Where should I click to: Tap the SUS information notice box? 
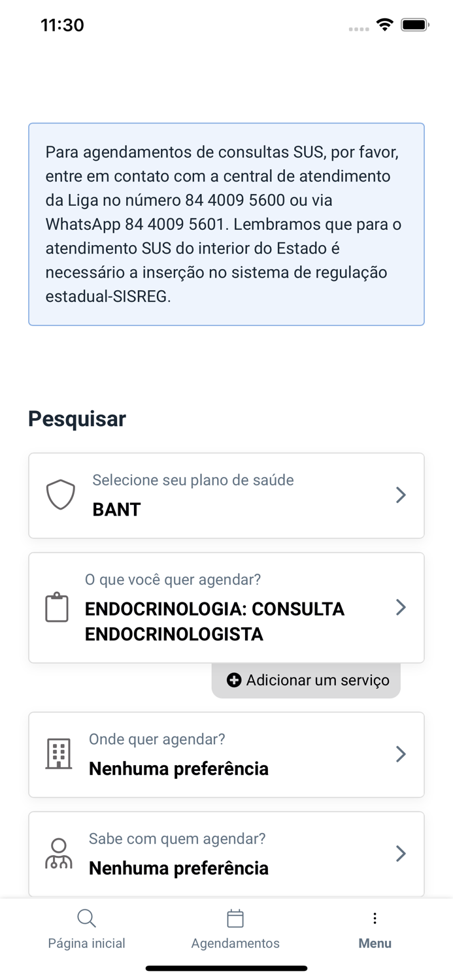tap(226, 224)
